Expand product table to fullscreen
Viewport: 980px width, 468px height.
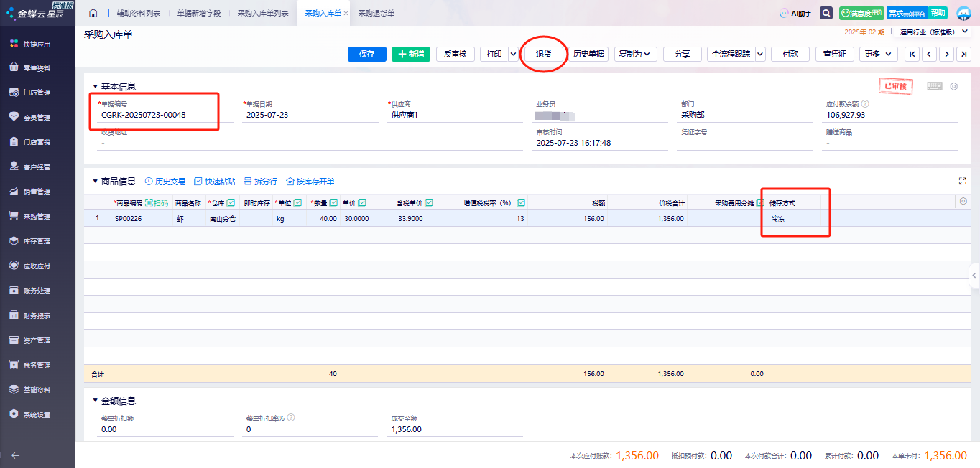point(963,182)
